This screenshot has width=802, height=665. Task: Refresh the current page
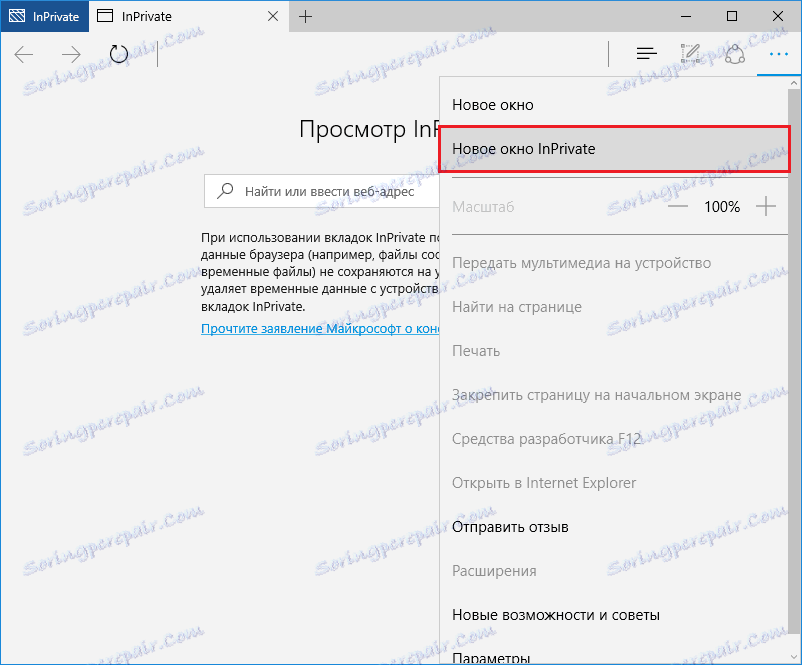tap(118, 55)
